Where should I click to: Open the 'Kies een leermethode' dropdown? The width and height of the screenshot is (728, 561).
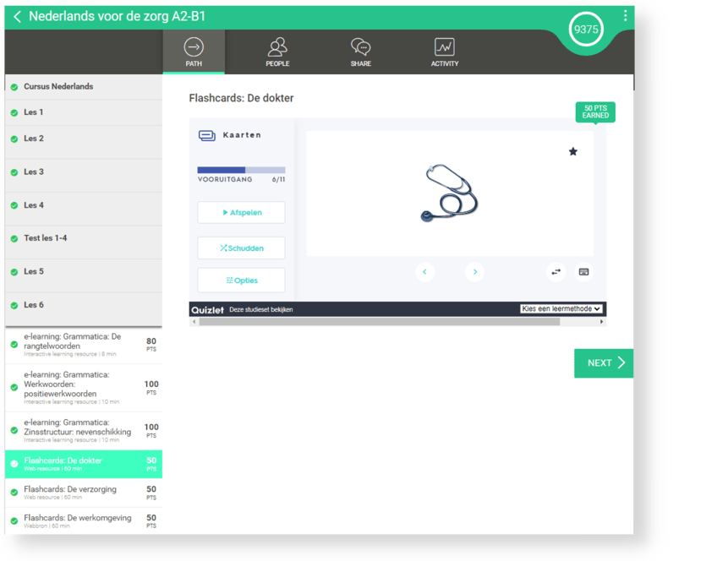pyautogui.click(x=561, y=308)
